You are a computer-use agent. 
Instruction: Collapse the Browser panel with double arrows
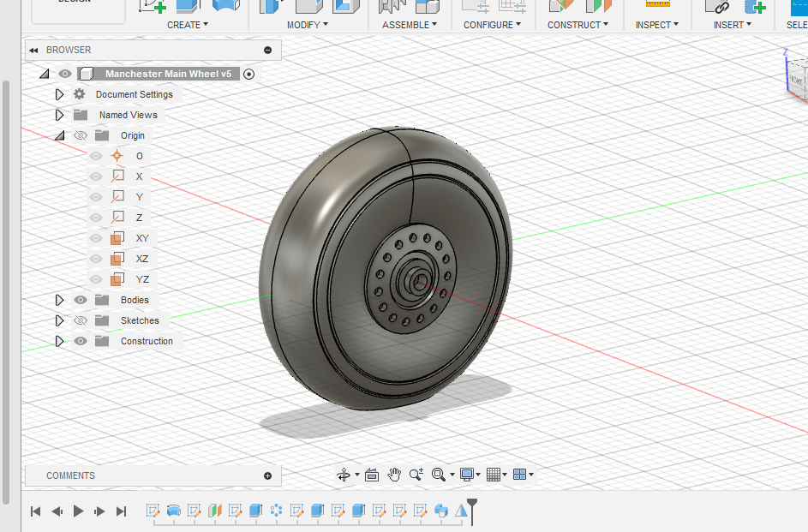coord(34,50)
